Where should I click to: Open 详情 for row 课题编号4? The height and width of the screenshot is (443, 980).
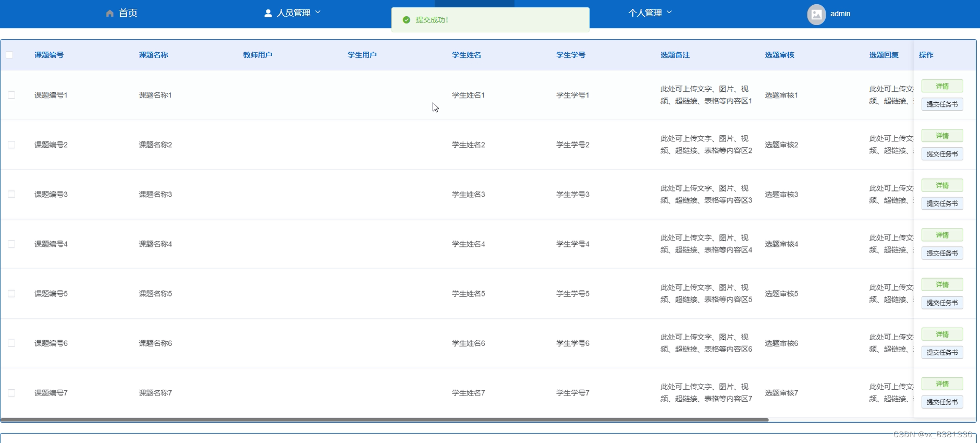942,235
